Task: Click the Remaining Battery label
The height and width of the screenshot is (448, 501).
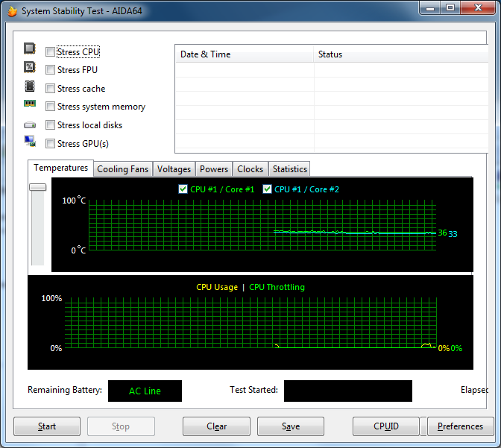Action: click(65, 390)
